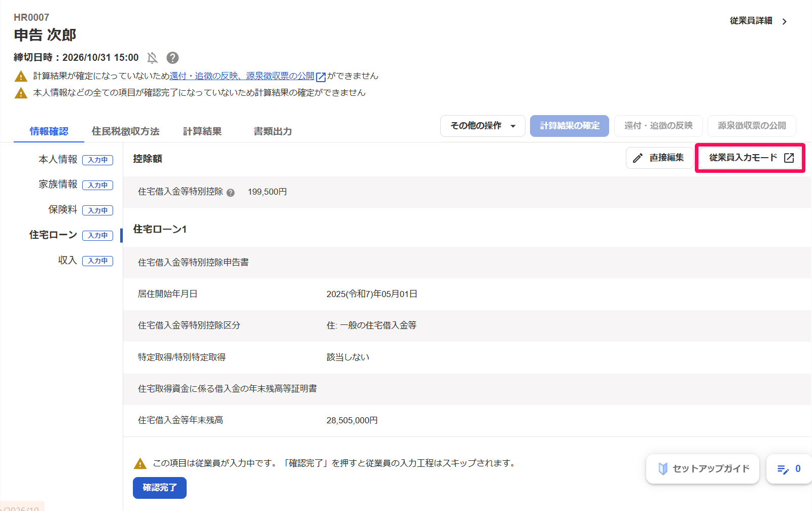Switch to the 住民税徴収方法 tab
812x511 pixels.
[x=125, y=131]
